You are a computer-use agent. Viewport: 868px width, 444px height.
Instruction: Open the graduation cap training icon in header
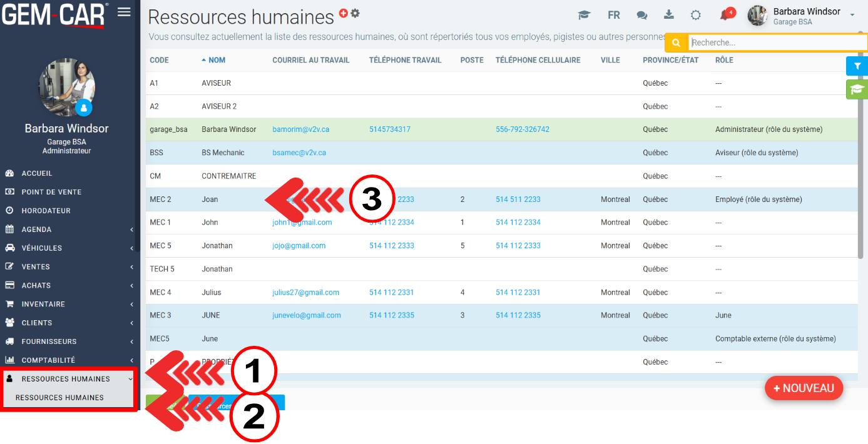[584, 15]
